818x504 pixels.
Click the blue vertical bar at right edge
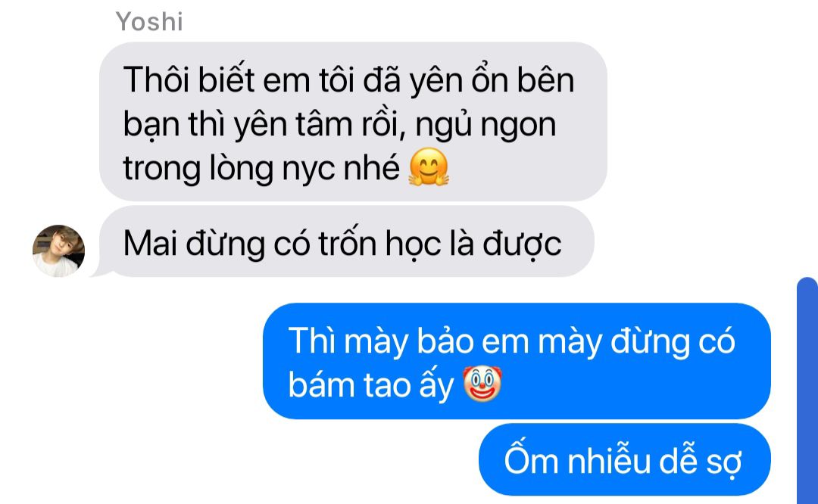pos(807,391)
